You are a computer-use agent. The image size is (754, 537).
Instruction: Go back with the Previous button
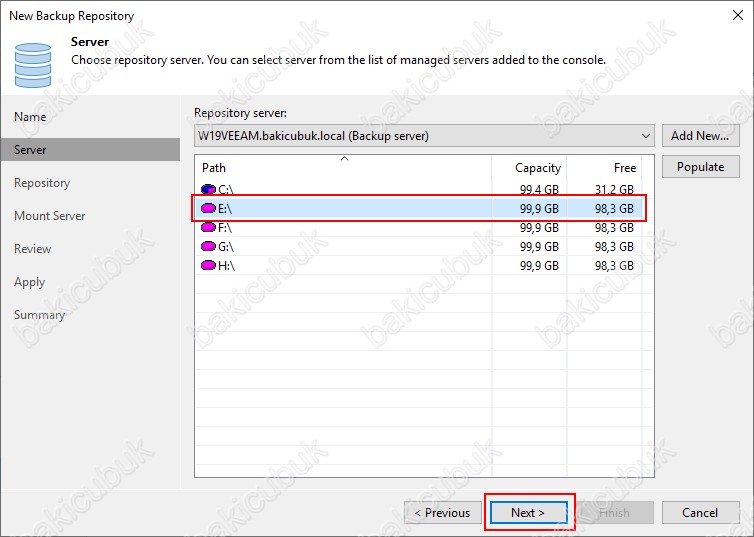pos(443,513)
